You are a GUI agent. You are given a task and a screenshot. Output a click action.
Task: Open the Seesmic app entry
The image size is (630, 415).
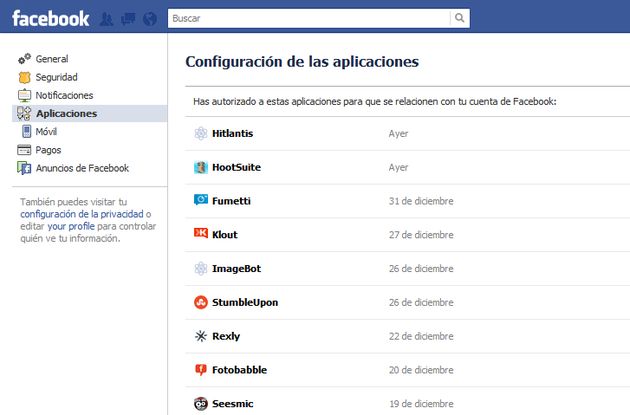click(x=233, y=403)
